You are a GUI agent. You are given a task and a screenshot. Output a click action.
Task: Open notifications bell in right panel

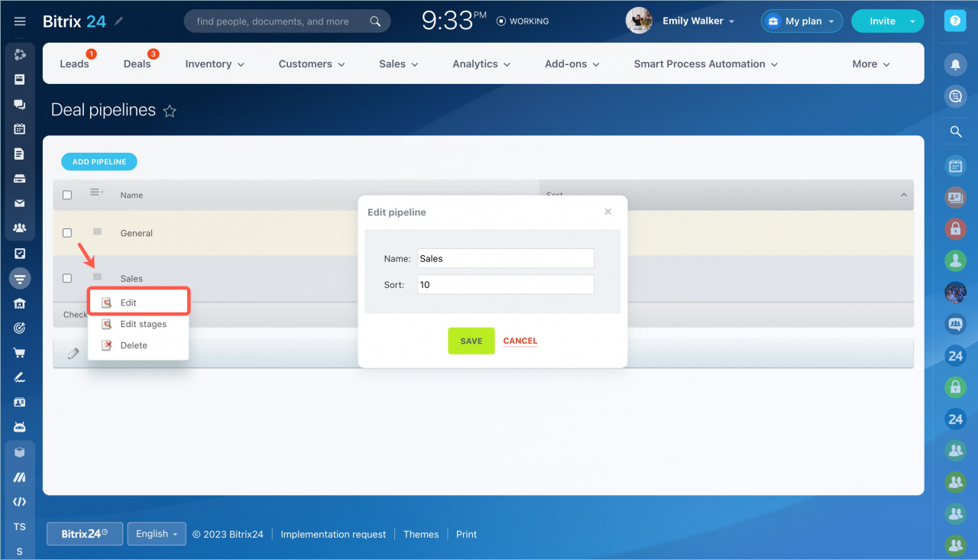[955, 65]
